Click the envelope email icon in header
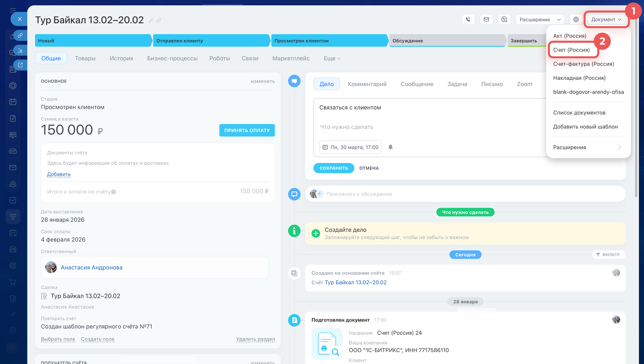Image resolution: width=644 pixels, height=364 pixels. coord(486,19)
